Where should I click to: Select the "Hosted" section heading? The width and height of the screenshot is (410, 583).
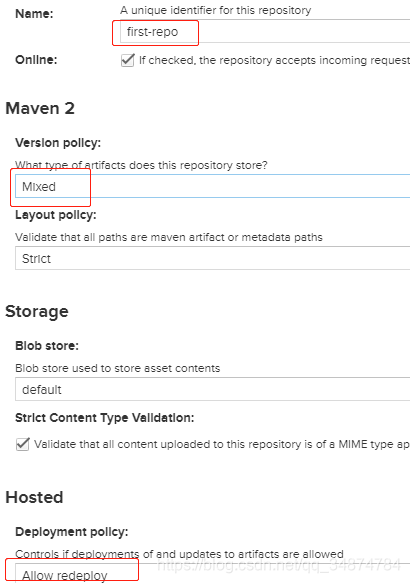pos(34,497)
